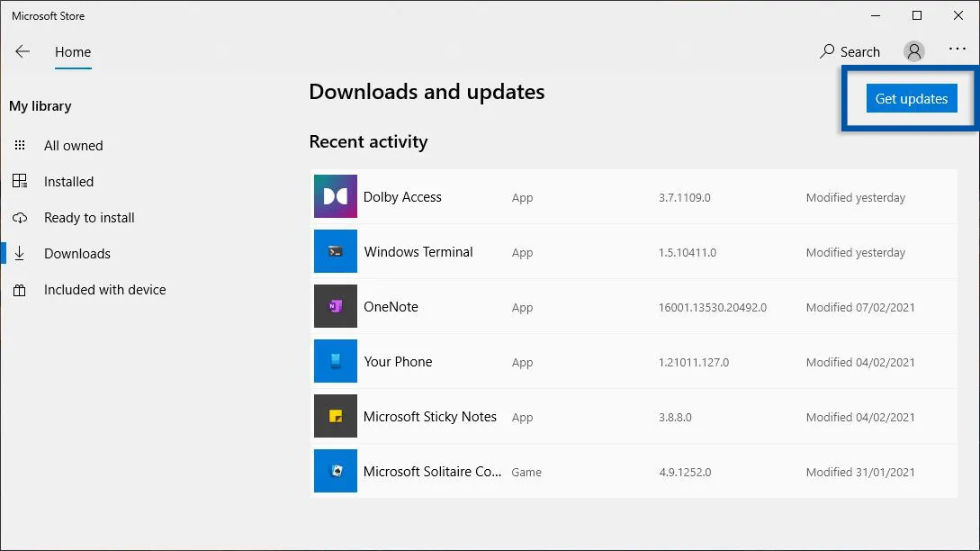
Task: Select the Included with device briefcase icon
Action: coord(20,289)
